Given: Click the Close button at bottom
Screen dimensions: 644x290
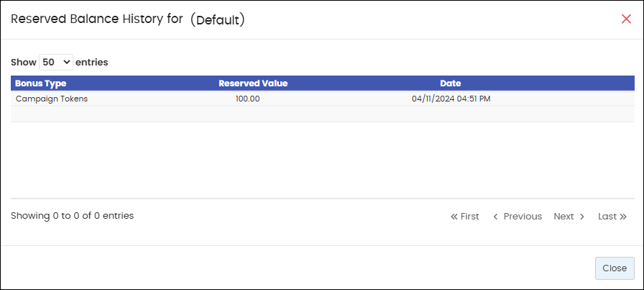Looking at the screenshot, I should pyautogui.click(x=615, y=268).
